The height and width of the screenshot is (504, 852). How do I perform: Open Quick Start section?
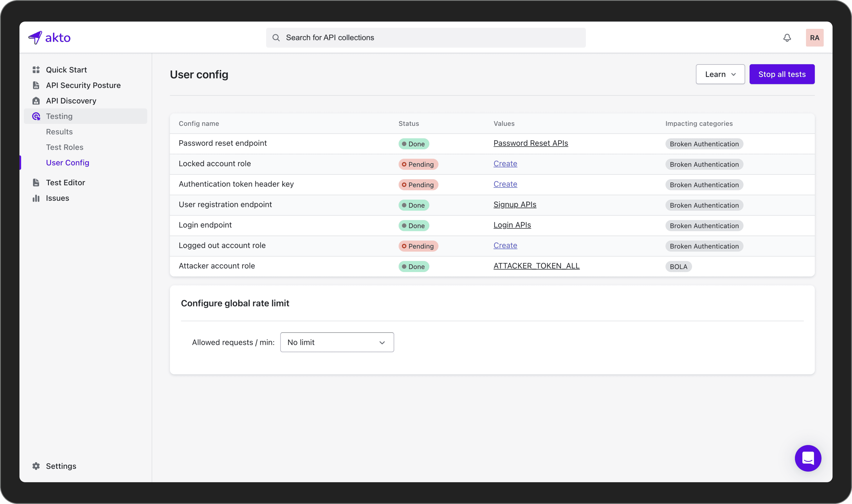click(x=67, y=69)
